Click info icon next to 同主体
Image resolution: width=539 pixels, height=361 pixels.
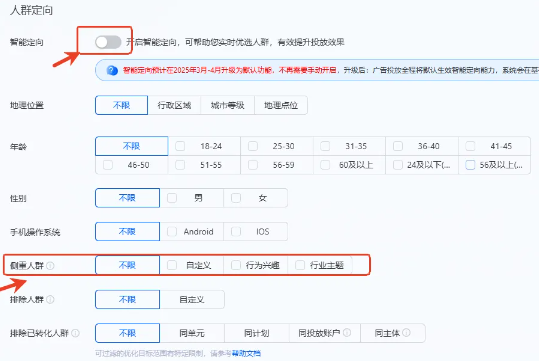point(406,332)
